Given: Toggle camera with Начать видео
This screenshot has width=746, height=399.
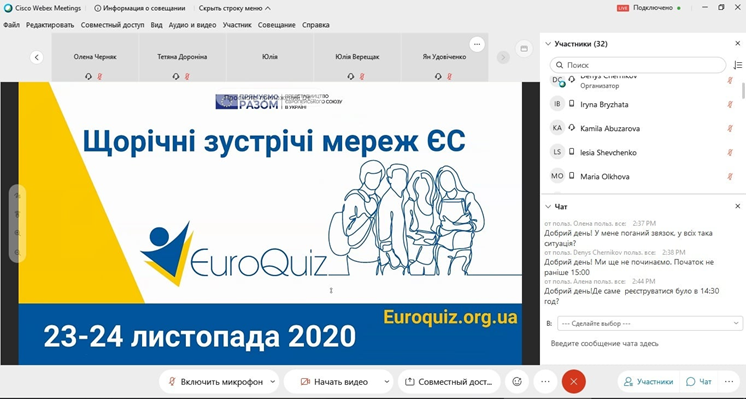Looking at the screenshot, I should (335, 381).
